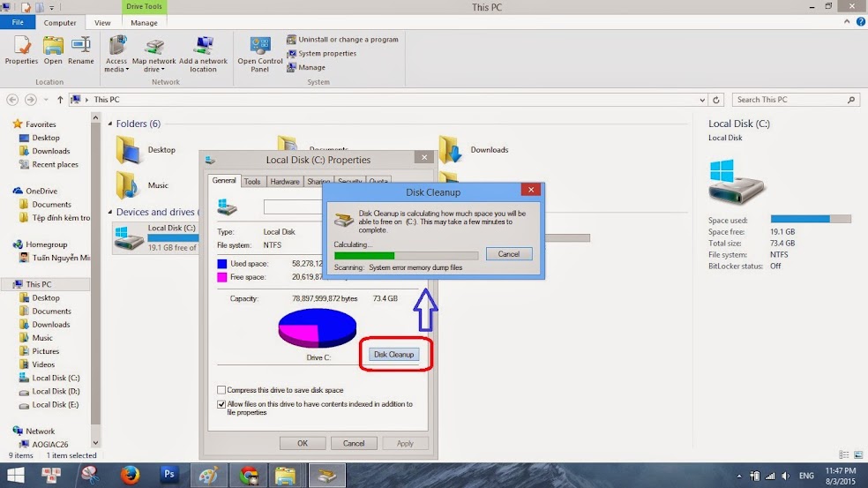868x488 pixels.
Task: Go up one folder level
Action: pyautogui.click(x=60, y=100)
